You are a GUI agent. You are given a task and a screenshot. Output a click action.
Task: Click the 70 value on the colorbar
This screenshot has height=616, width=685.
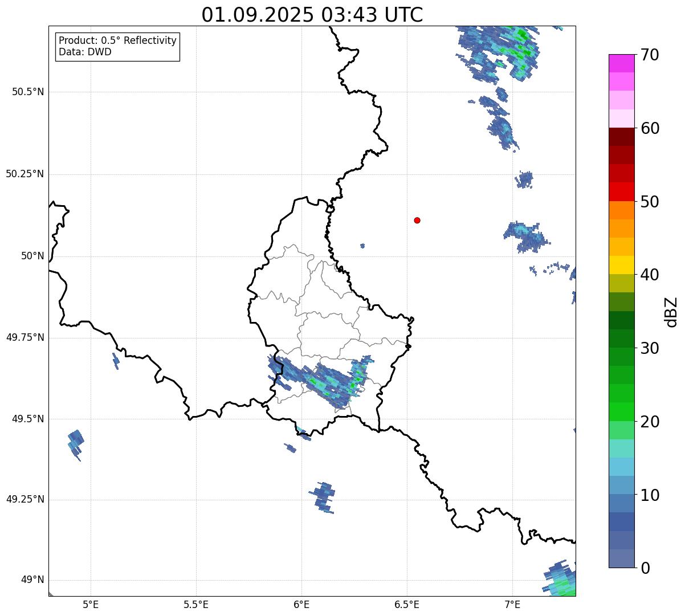pyautogui.click(x=650, y=55)
